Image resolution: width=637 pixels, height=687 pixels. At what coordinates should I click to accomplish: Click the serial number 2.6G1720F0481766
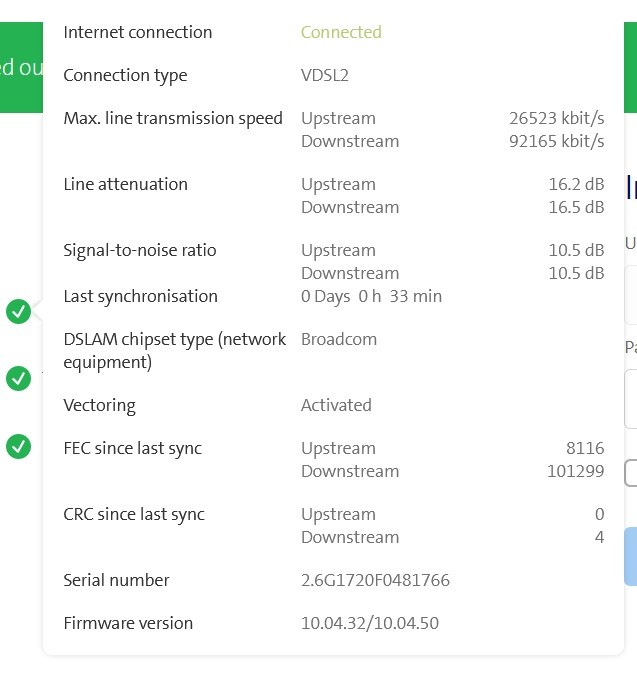[x=375, y=580]
